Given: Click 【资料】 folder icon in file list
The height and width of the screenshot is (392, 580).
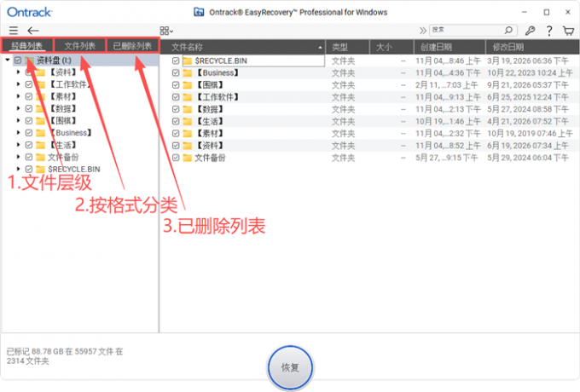Looking at the screenshot, I should click(188, 146).
